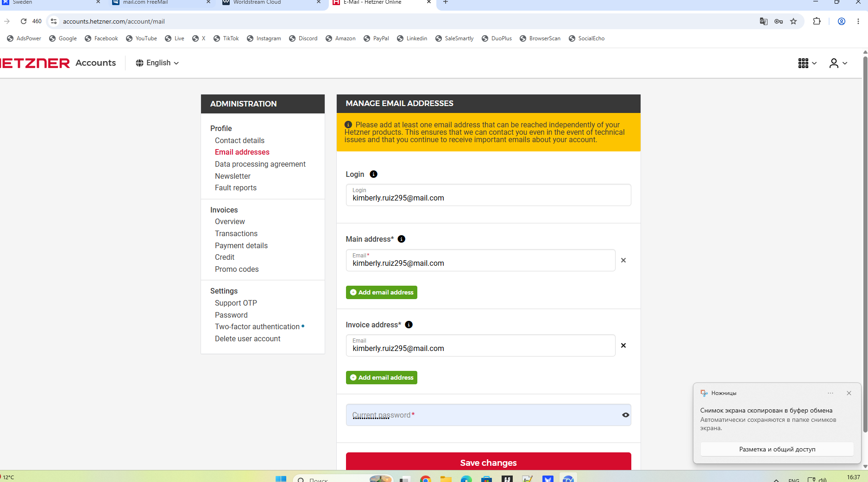This screenshot has width=868, height=482.
Task: Open the Chrome extensions puzzle icon
Action: pos(817,21)
